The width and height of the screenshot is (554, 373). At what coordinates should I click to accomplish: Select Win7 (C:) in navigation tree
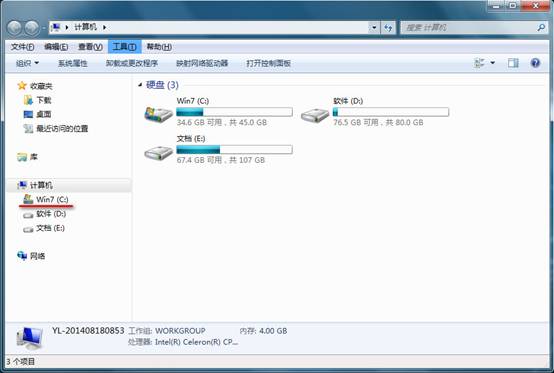46,199
